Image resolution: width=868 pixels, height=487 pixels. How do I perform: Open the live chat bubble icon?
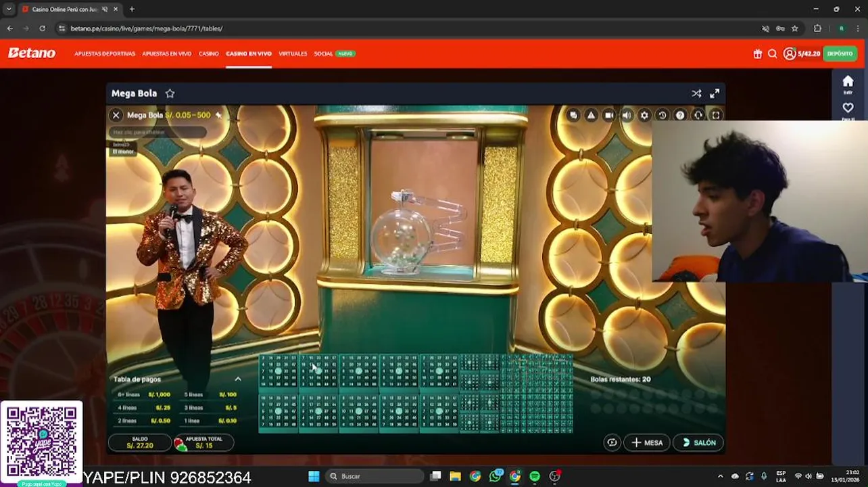tap(573, 115)
